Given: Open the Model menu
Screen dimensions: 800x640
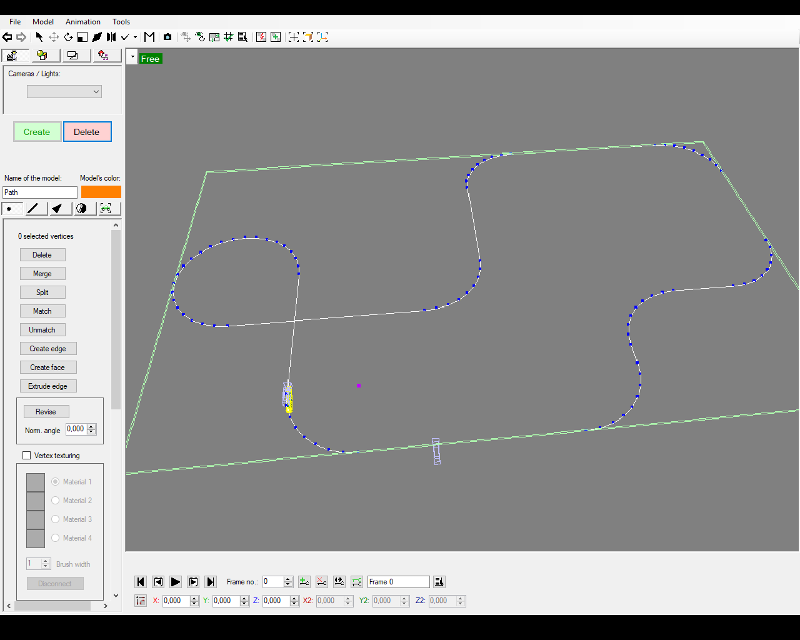Looking at the screenshot, I should click(43, 21).
